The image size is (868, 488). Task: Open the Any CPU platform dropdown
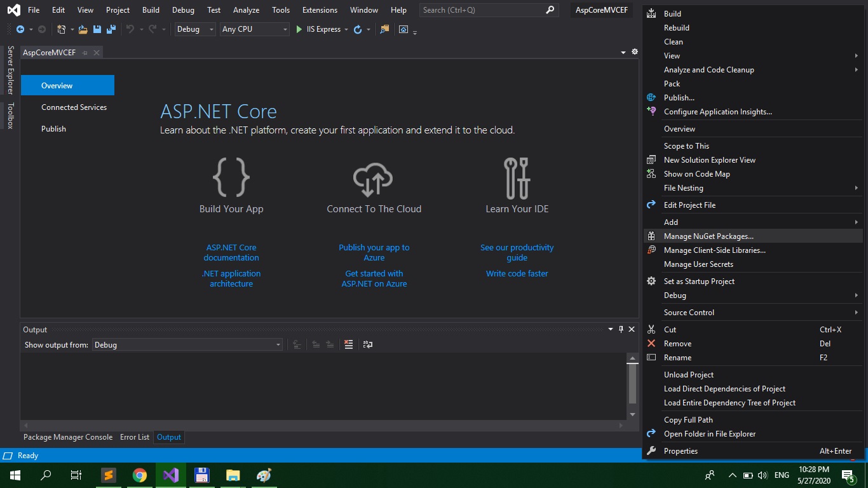(254, 29)
